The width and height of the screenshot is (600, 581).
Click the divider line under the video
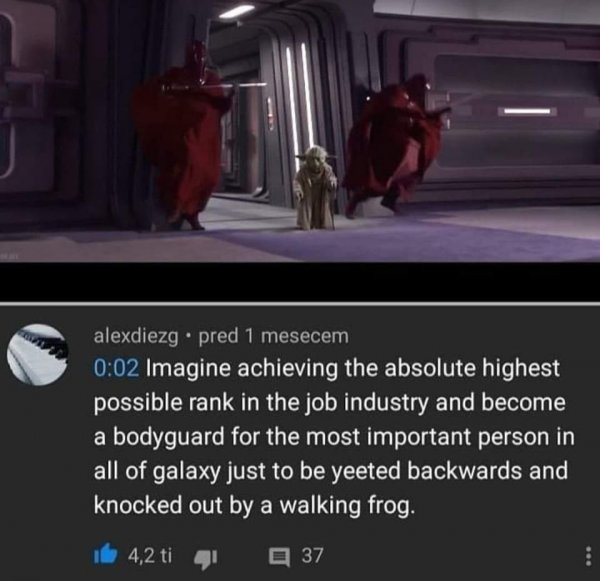[x=300, y=304]
